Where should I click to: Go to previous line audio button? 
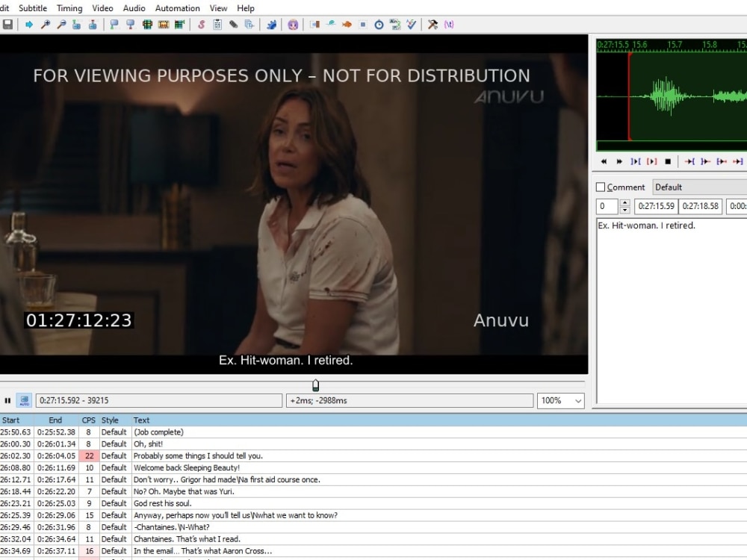click(x=604, y=161)
